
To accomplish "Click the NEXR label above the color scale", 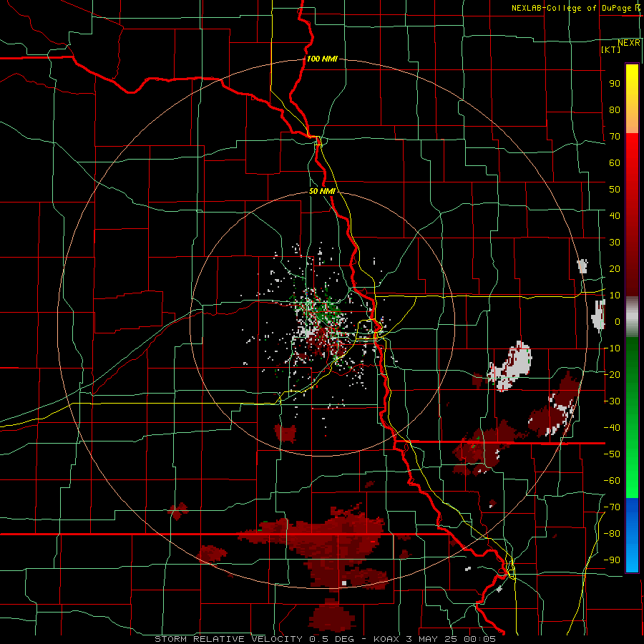I will click(x=629, y=43).
